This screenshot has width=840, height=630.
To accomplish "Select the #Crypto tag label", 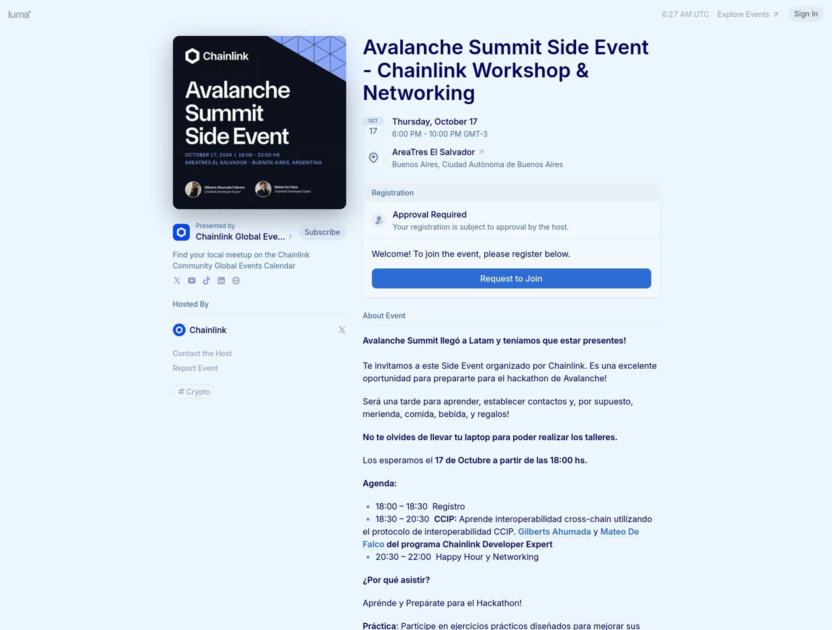I will point(193,391).
